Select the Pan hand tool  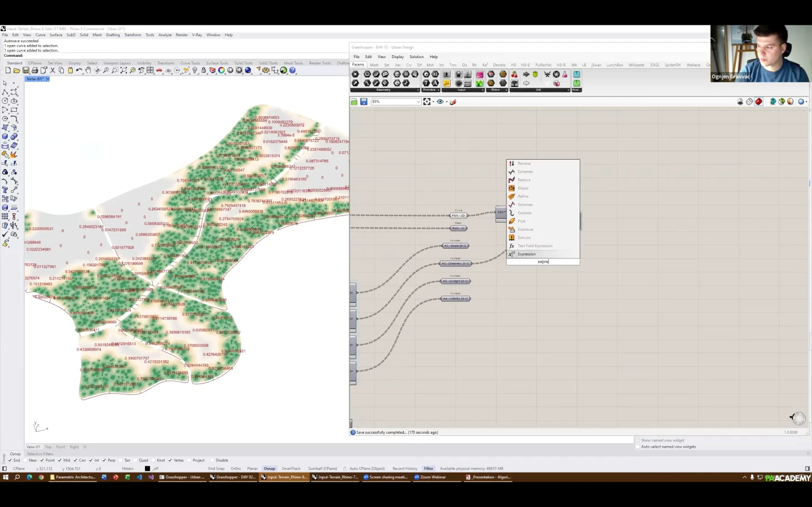89,70
